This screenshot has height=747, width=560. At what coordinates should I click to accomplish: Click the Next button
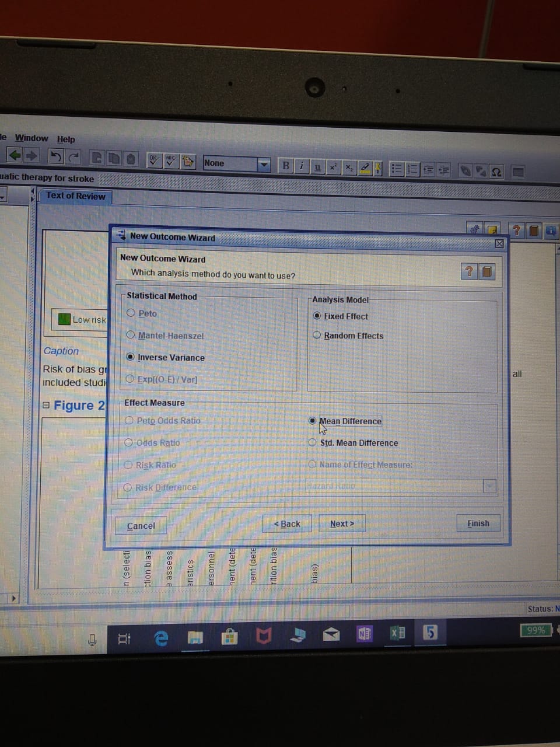[x=342, y=523]
